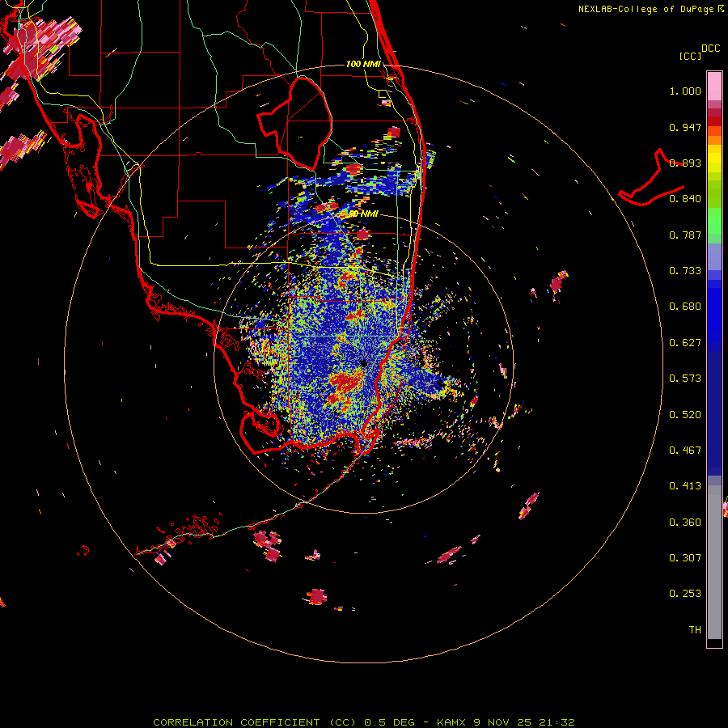Viewport: 728px width, 728px height.
Task: Click the black KAMX radar site dot
Action: [363, 363]
